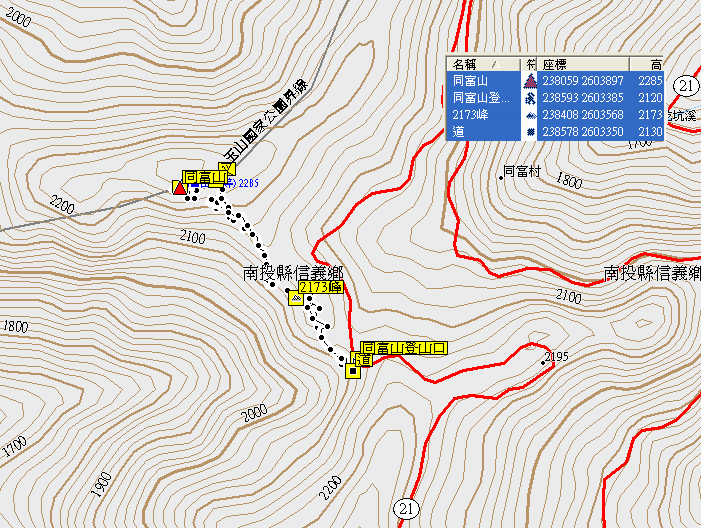This screenshot has height=528, width=701.
Task: Click the Route 21 shield at bottom
Action: pyautogui.click(x=404, y=508)
